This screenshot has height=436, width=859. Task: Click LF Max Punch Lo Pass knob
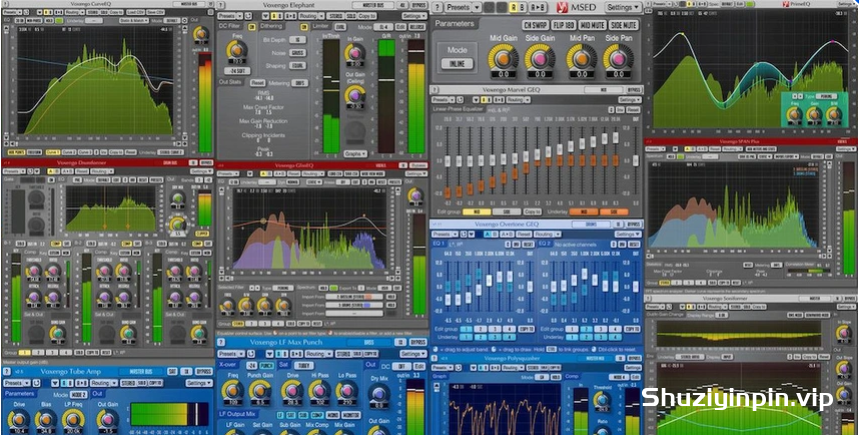(x=346, y=390)
